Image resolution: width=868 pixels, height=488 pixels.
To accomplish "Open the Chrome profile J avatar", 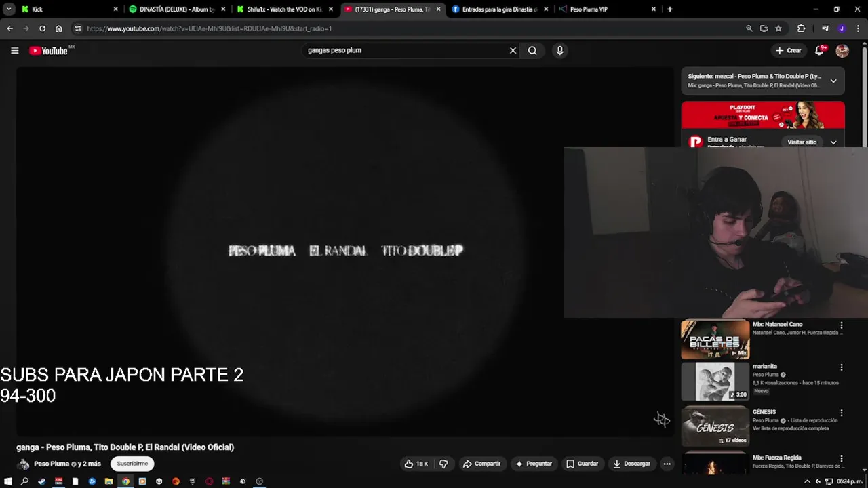I will click(842, 28).
